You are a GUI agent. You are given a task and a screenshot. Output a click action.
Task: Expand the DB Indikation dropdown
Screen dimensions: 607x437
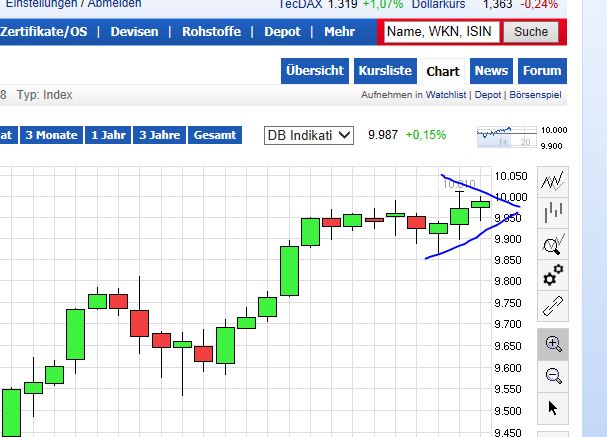(x=309, y=135)
